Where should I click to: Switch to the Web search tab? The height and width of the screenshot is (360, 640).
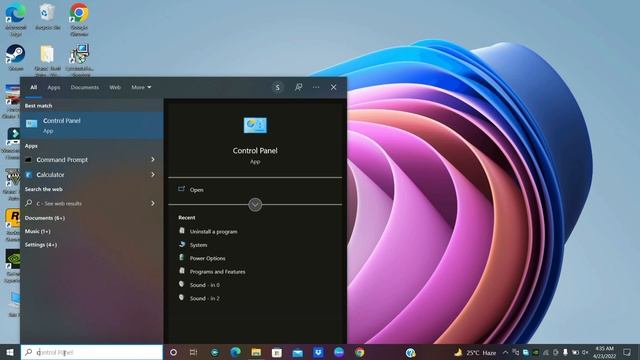coord(115,87)
